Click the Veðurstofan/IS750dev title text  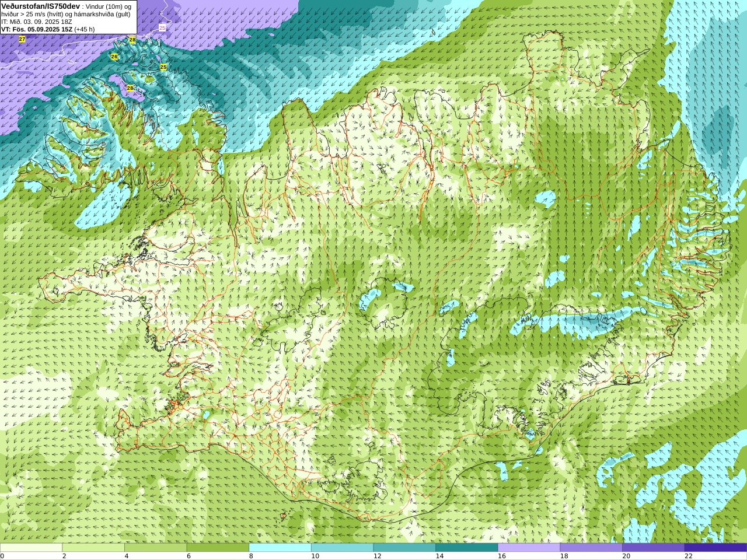pyautogui.click(x=41, y=6)
